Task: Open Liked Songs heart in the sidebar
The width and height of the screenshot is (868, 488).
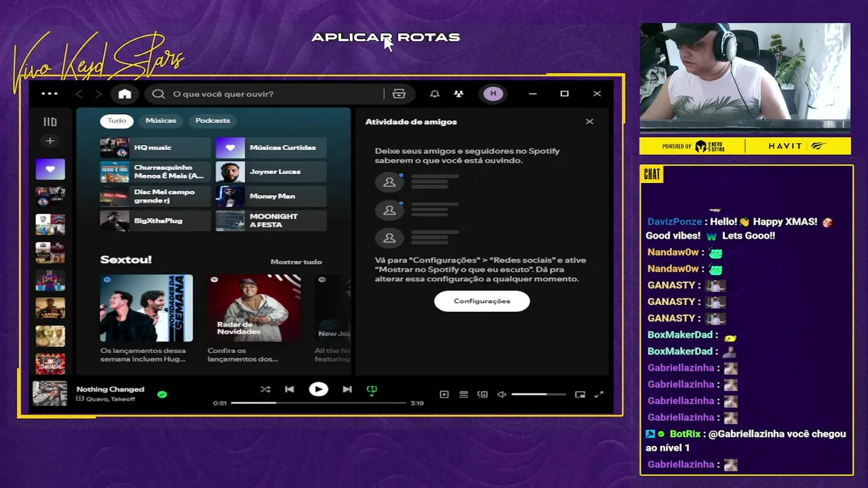Action: click(50, 169)
